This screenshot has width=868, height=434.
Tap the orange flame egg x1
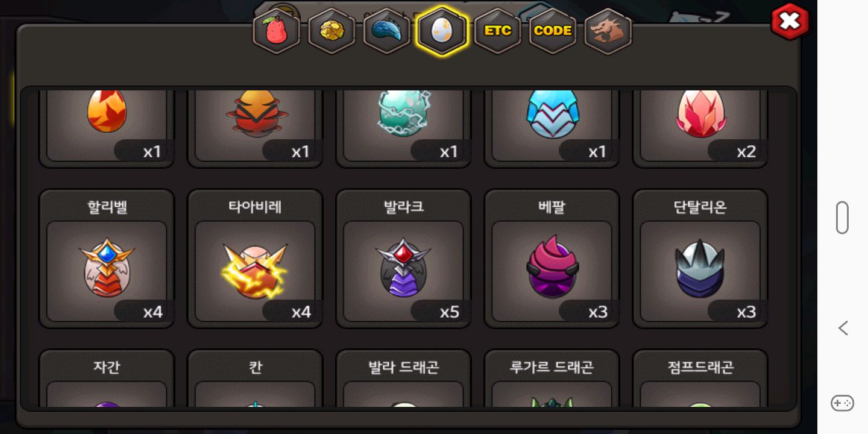click(107, 129)
